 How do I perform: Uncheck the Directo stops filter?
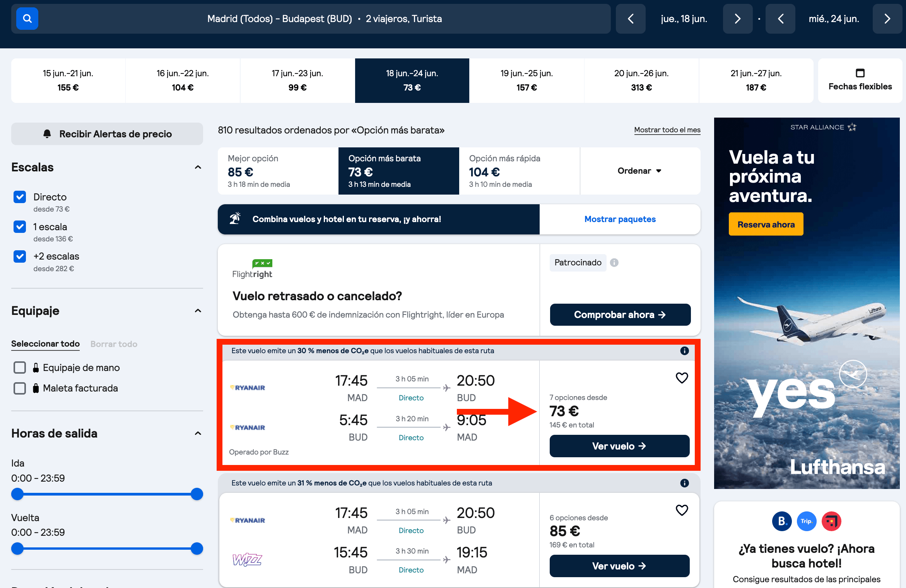pyautogui.click(x=20, y=197)
